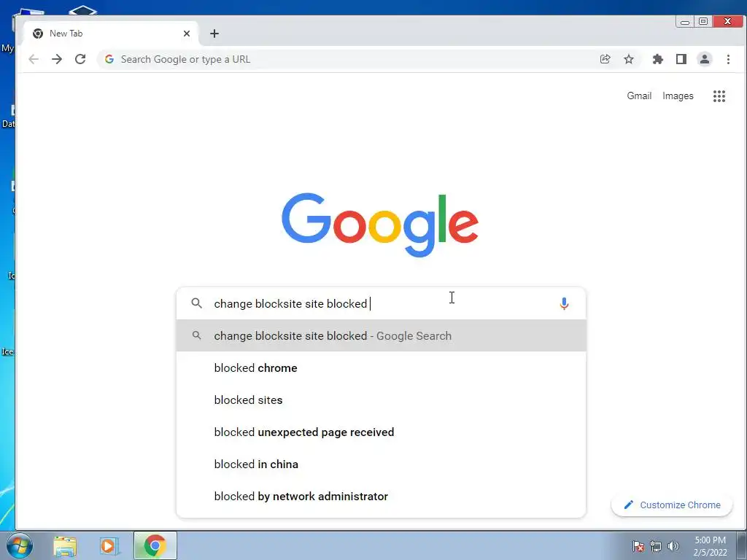Click the Google G icon in address bar
This screenshot has width=747, height=560.
[109, 59]
